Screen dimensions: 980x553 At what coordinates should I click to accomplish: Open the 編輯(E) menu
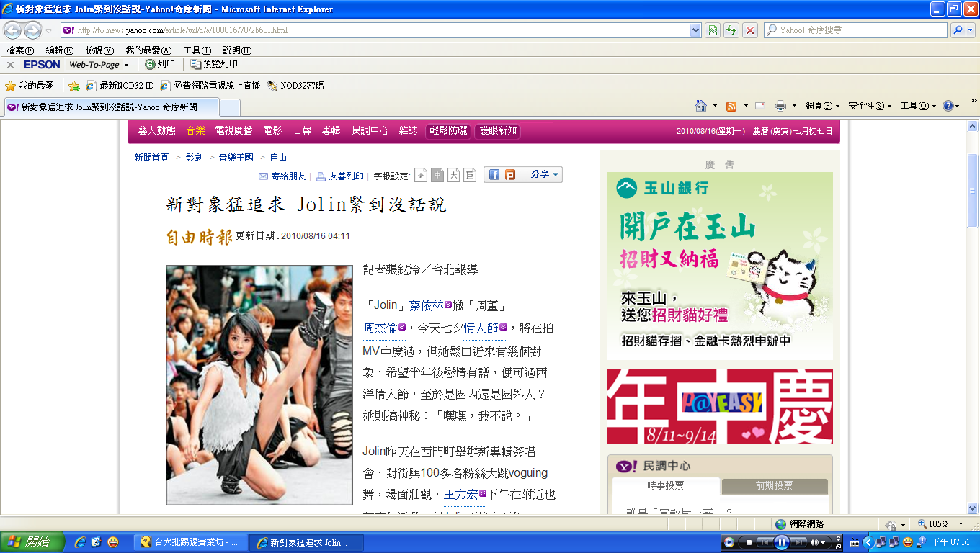click(60, 50)
